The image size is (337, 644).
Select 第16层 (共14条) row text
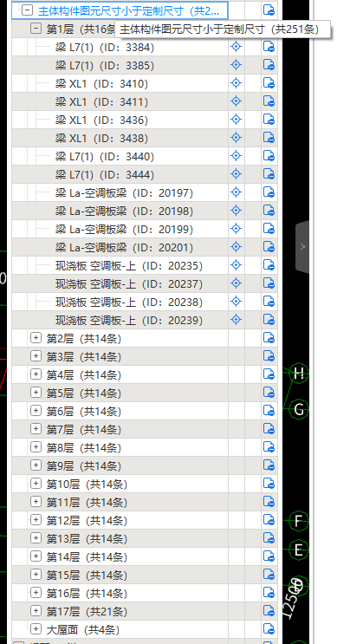(87, 593)
